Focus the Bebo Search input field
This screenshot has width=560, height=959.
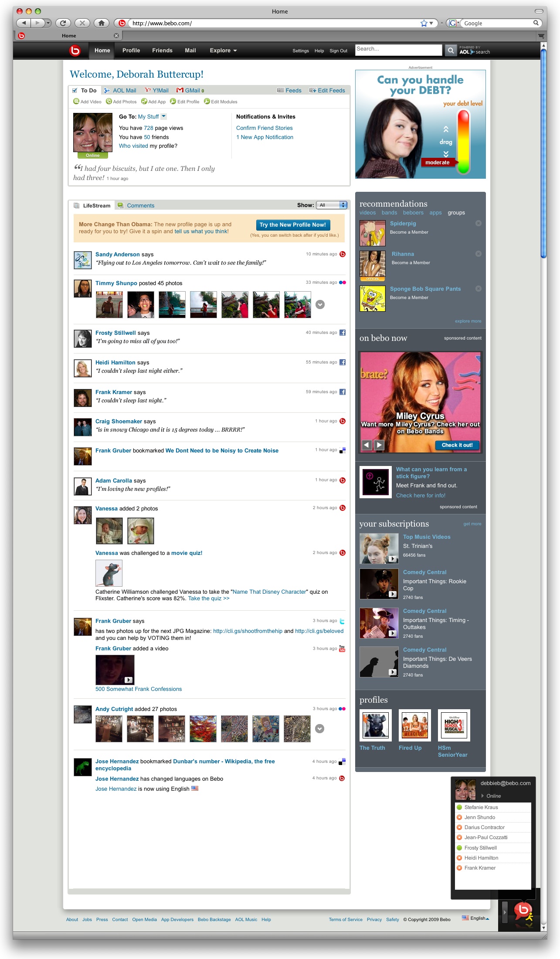point(398,50)
